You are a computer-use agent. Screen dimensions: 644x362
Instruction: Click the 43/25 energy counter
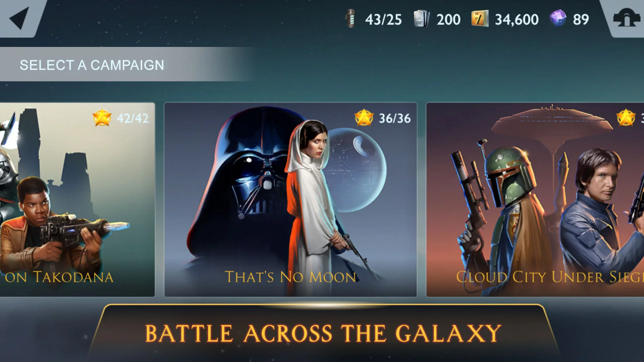[x=383, y=19]
